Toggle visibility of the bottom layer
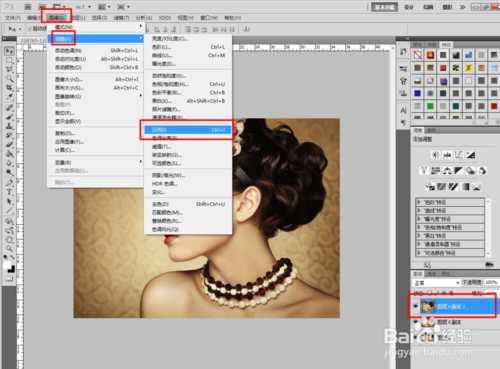 pyautogui.click(x=416, y=337)
